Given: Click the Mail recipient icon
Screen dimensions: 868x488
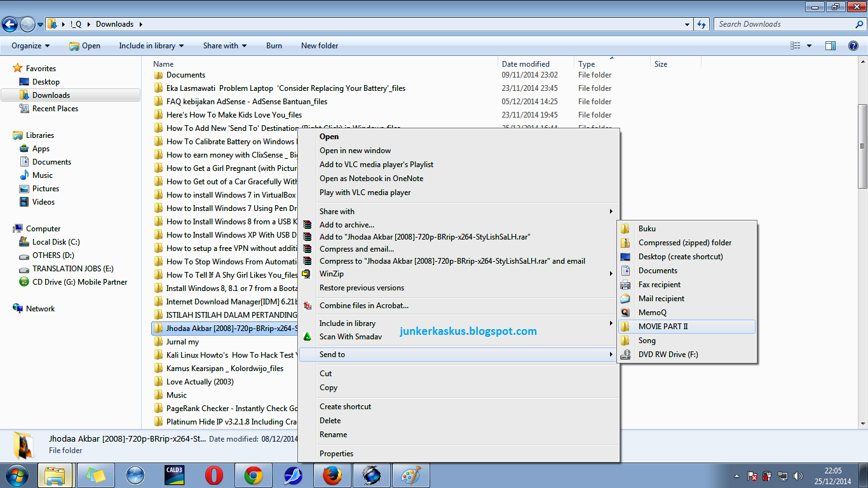Looking at the screenshot, I should coord(625,299).
